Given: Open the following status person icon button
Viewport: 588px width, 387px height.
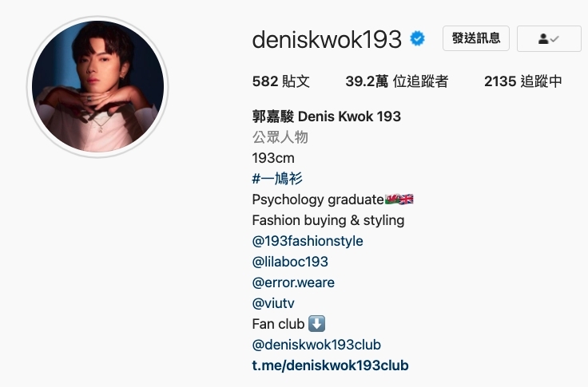Looking at the screenshot, I should 549,38.
